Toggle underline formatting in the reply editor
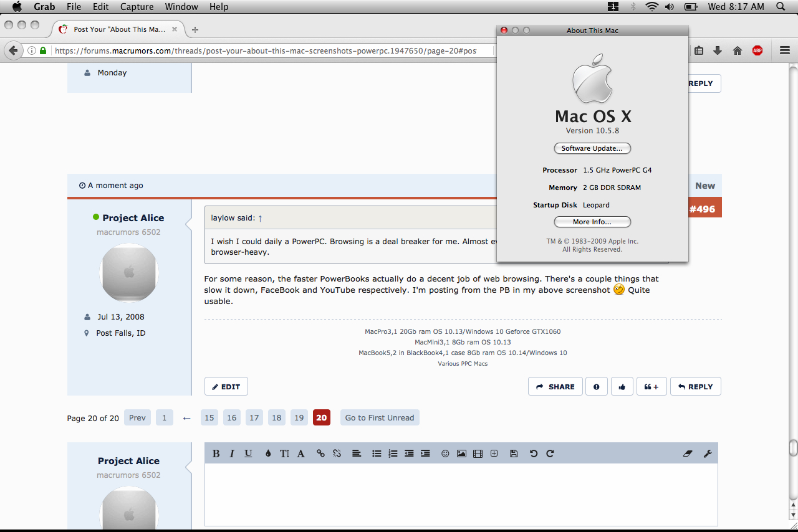Image resolution: width=798 pixels, height=532 pixels. pos(248,454)
